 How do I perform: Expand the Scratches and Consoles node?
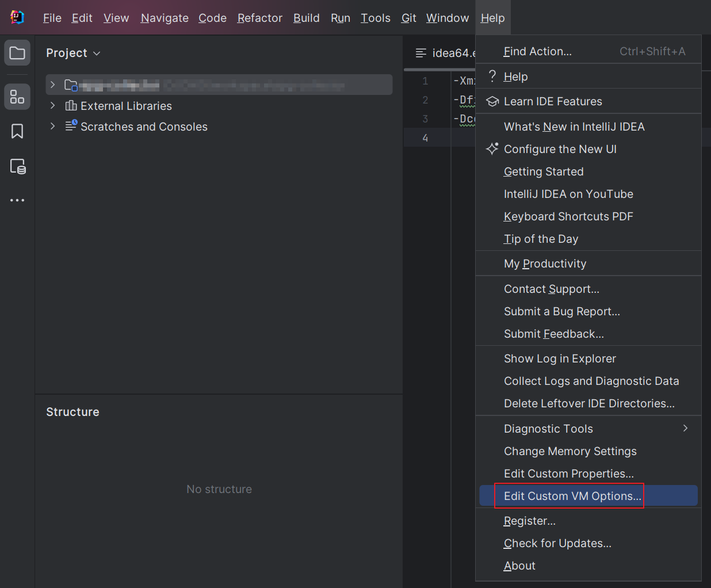[52, 126]
